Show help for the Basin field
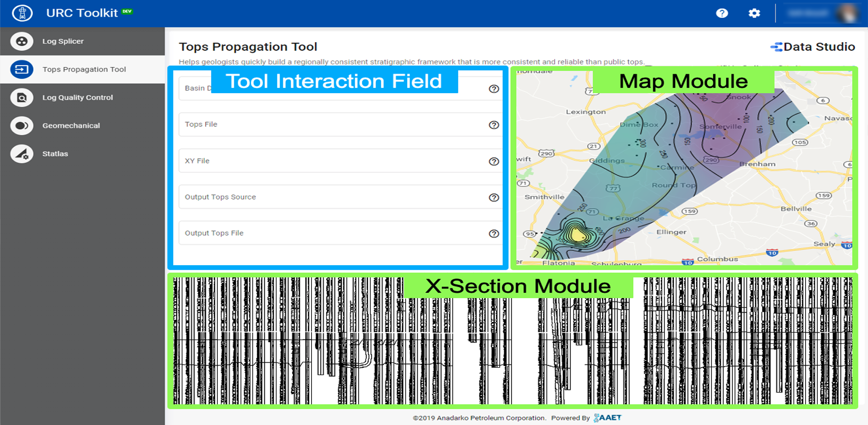The image size is (868, 425). [x=494, y=89]
